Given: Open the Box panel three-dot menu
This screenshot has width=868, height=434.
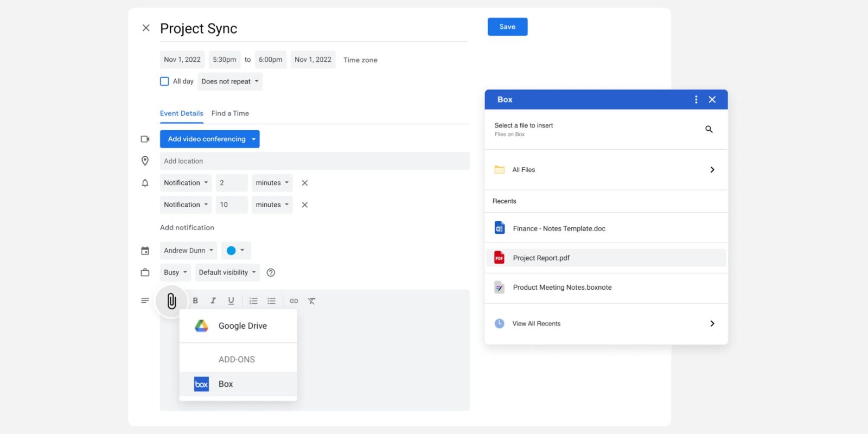Looking at the screenshot, I should pyautogui.click(x=696, y=100).
